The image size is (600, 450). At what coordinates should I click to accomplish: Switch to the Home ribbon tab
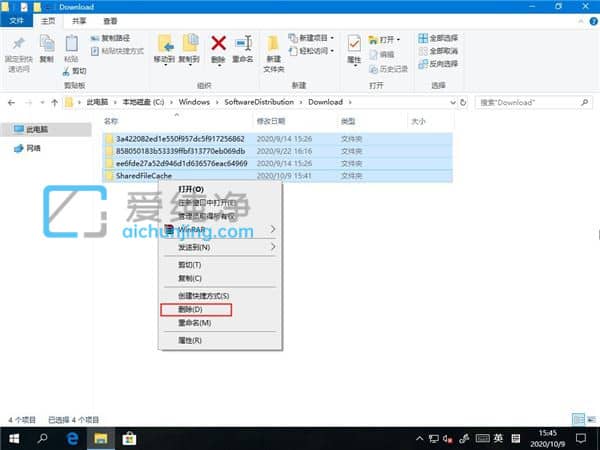coord(48,21)
